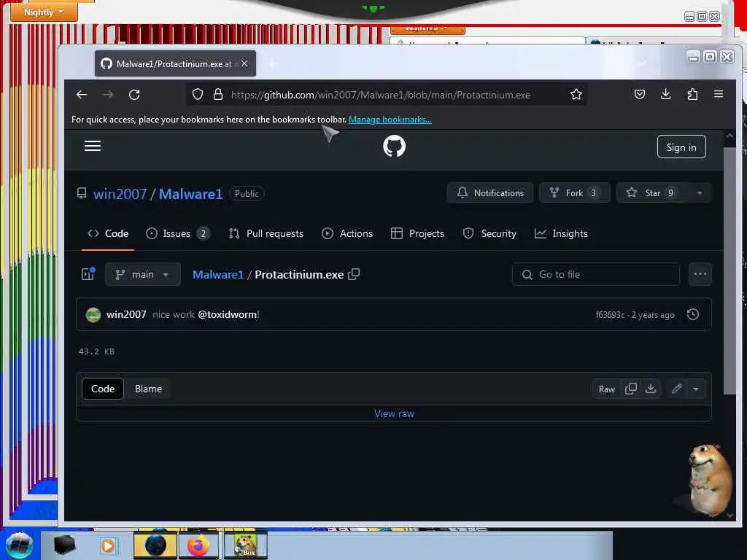Expand the file tree side panel

[x=88, y=274]
